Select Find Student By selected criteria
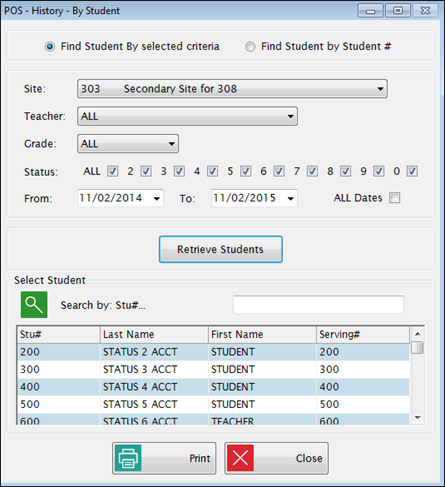 50,47
